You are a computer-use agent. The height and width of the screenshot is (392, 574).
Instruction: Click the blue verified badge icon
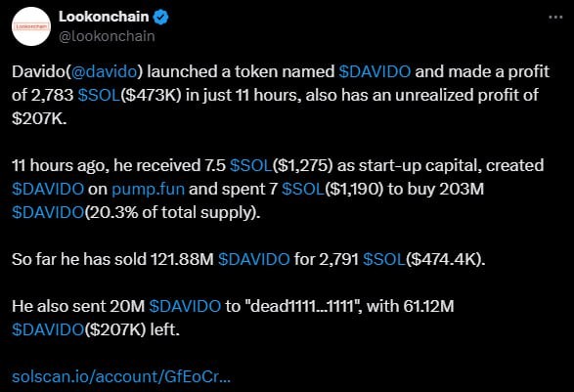[160, 18]
